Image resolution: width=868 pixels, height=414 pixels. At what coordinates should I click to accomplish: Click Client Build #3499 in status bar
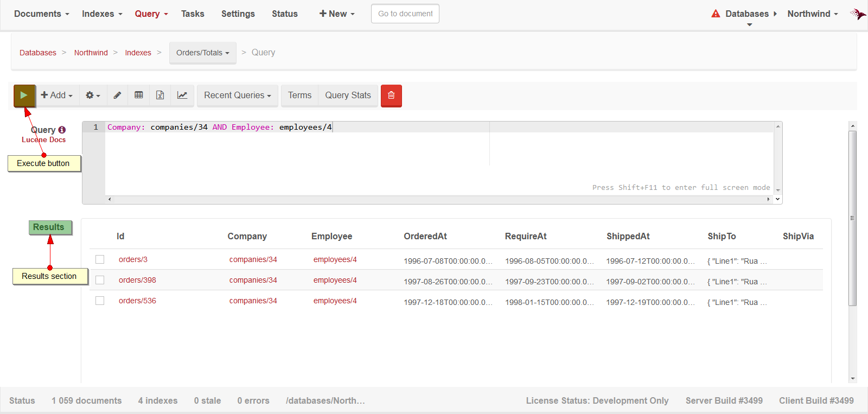(x=816, y=400)
